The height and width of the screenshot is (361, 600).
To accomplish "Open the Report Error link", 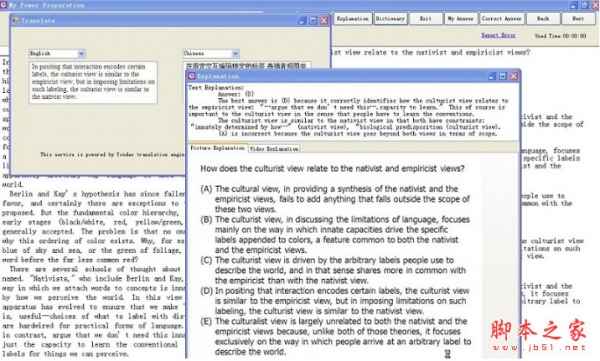I will 498,35.
